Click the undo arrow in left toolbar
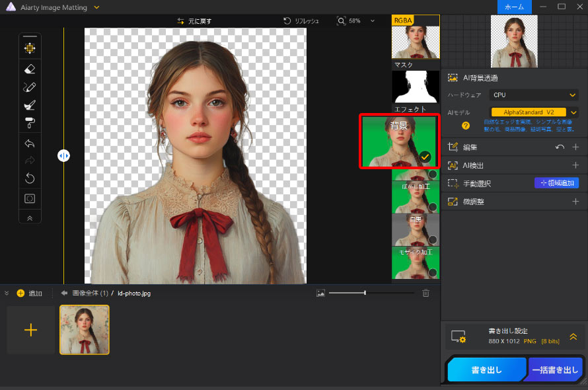Screen dimensions: 588x390 30,143
